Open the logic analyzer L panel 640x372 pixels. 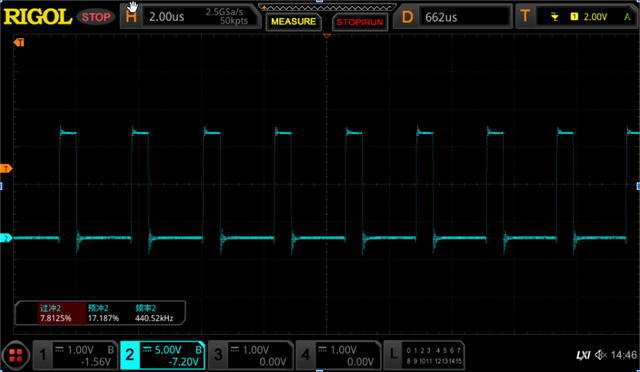[424, 355]
